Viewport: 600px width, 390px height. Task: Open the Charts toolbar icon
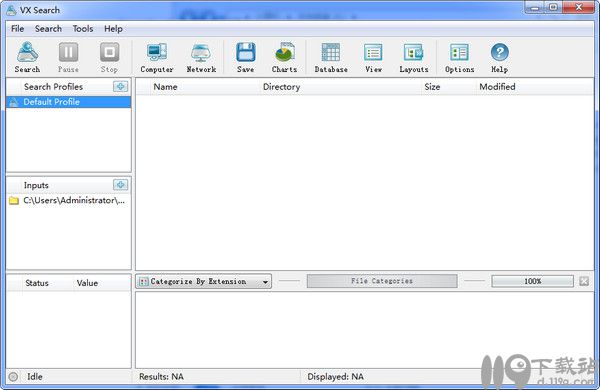tap(284, 57)
